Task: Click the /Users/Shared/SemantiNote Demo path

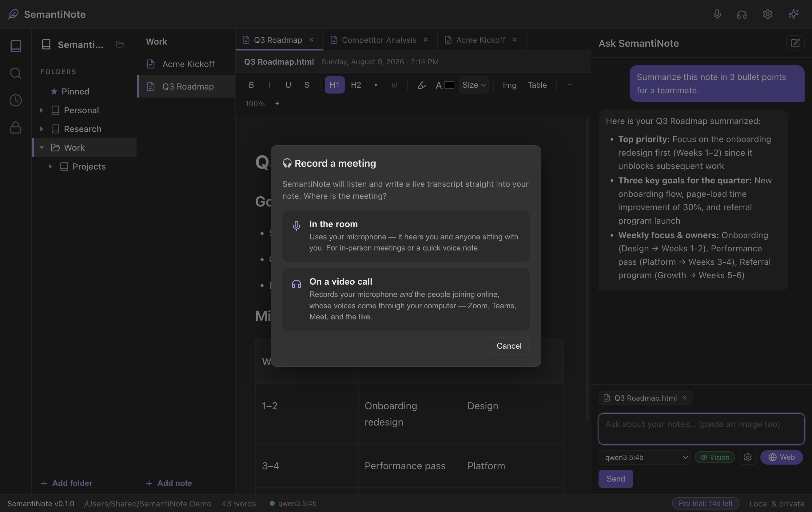Action: coord(148,503)
